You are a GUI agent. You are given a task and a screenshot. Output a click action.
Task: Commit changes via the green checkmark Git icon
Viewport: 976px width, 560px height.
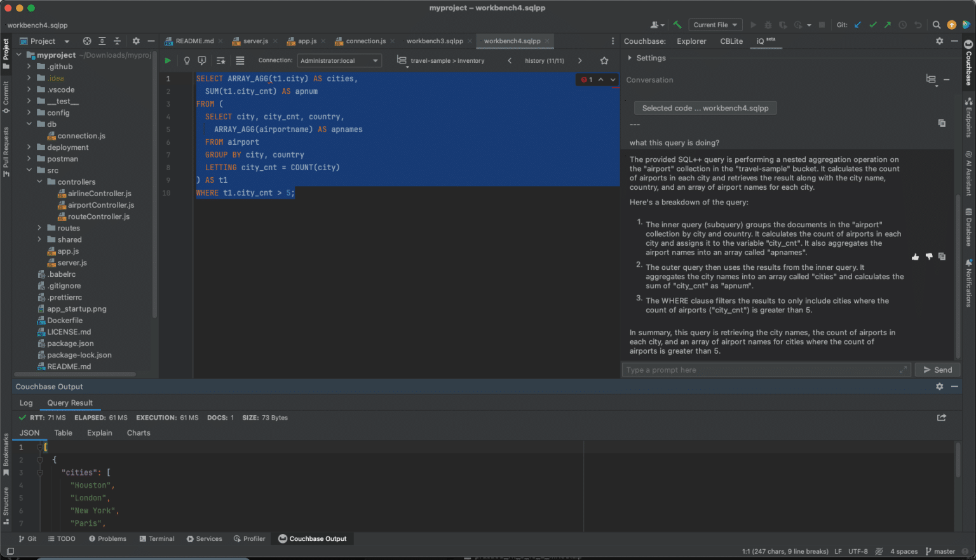tap(873, 25)
